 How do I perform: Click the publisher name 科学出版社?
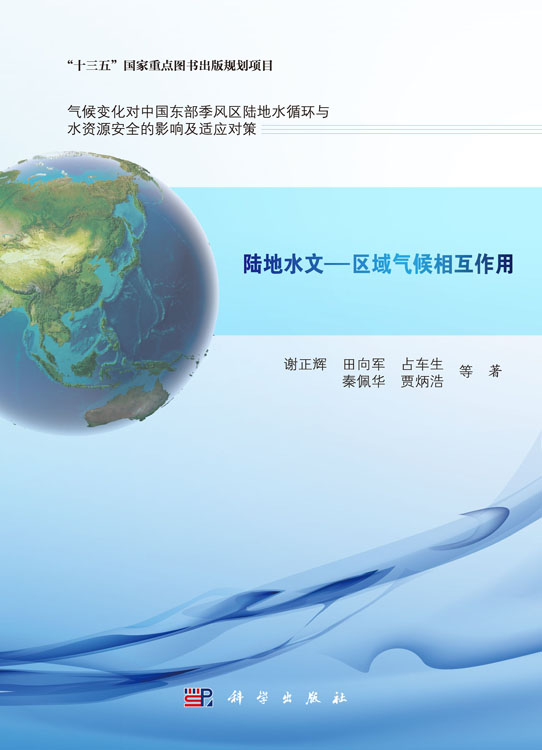click(287, 698)
